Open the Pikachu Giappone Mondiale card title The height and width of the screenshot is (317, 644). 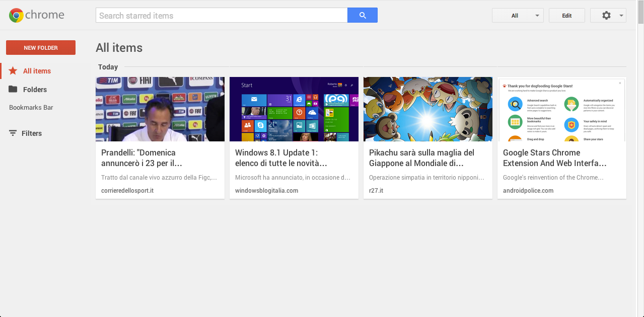coord(421,158)
